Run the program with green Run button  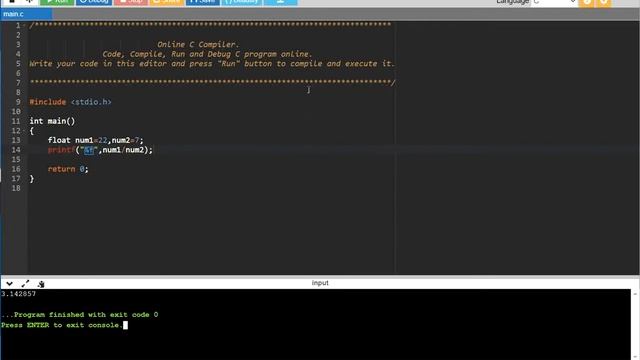(57, 2)
